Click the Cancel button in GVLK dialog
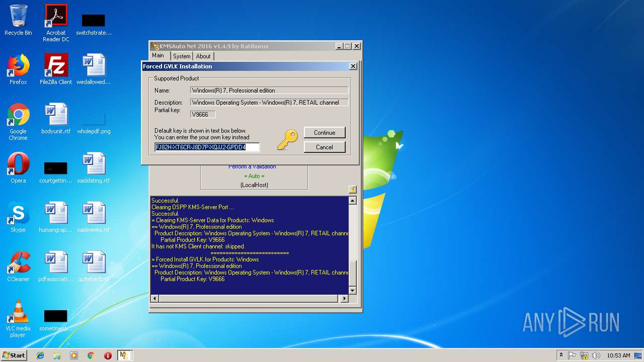The image size is (644, 362). [x=325, y=147]
